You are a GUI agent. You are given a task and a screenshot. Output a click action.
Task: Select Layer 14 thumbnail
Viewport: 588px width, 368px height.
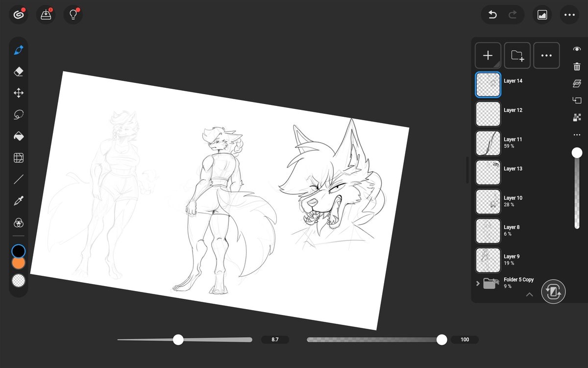488,85
